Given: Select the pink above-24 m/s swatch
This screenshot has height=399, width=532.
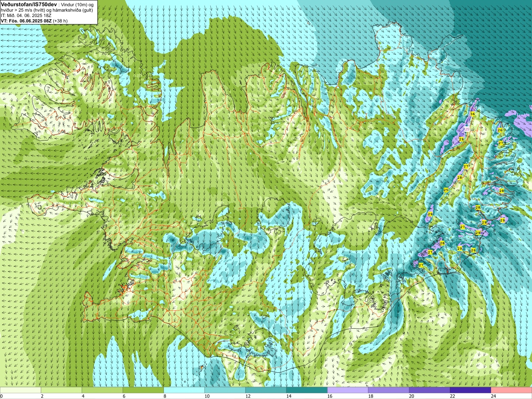Looking at the screenshot, I should (x=512, y=390).
